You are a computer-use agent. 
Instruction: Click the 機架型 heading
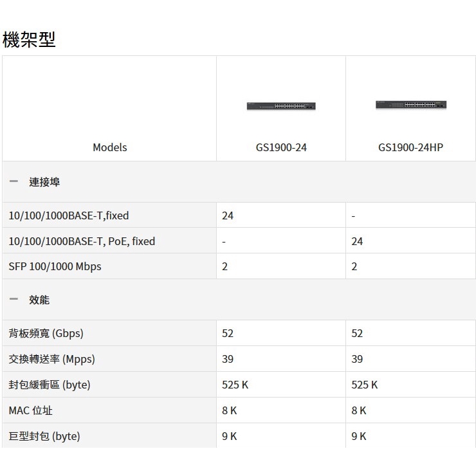coord(30,39)
